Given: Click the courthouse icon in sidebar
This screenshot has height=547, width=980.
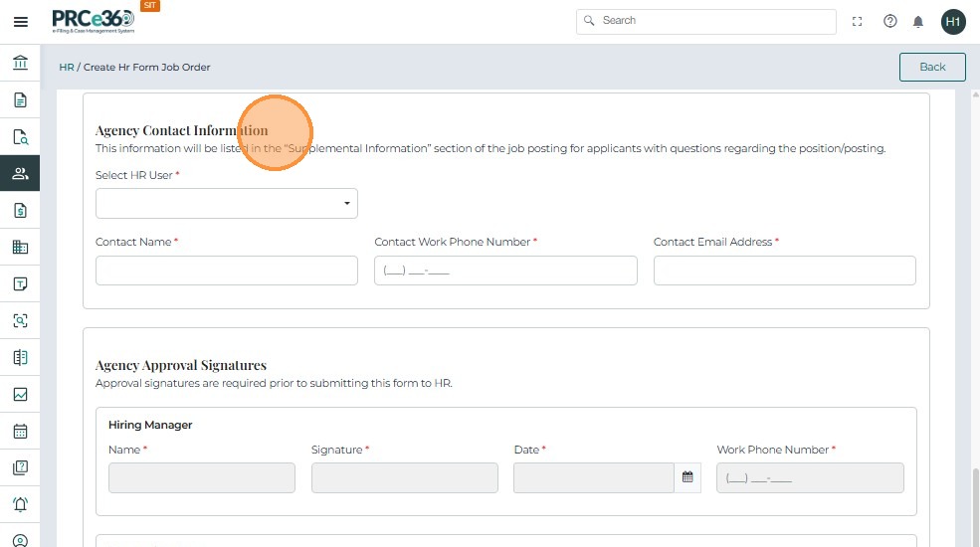Looking at the screenshot, I should [20, 64].
